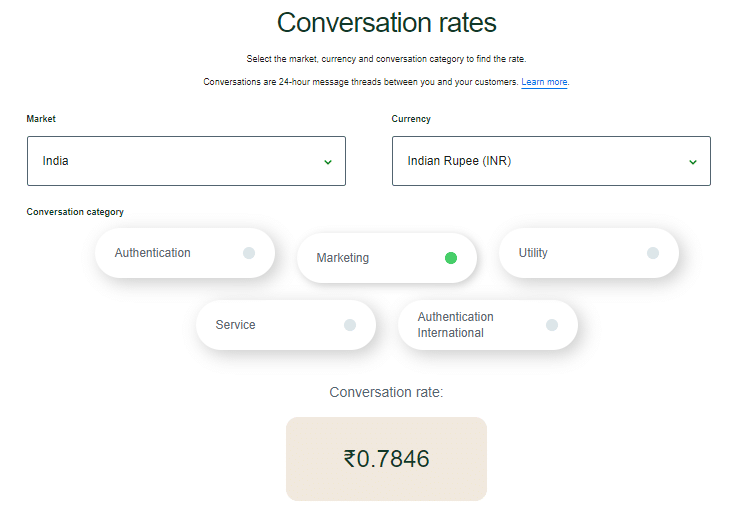Click the Market field label
Screen dimensions: 745x506
coord(41,119)
